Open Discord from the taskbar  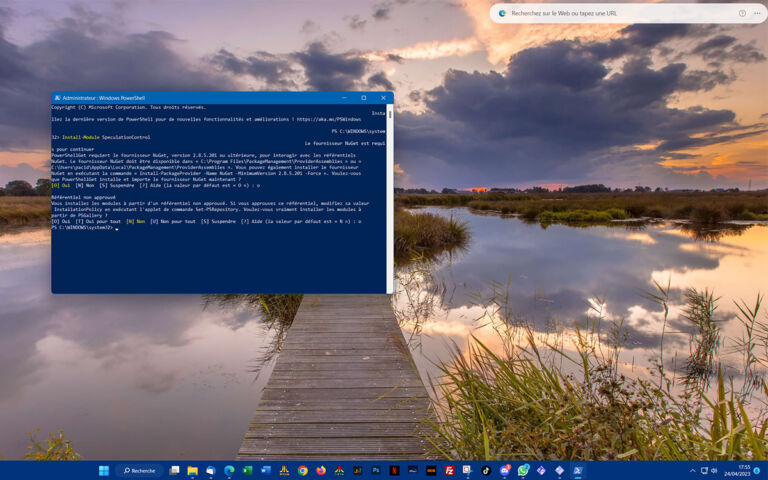tap(504, 471)
